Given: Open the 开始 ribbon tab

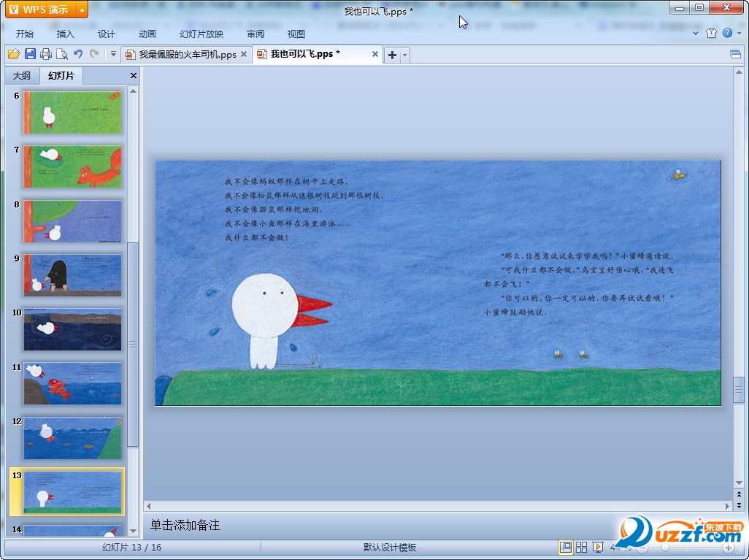Looking at the screenshot, I should coord(24,34).
